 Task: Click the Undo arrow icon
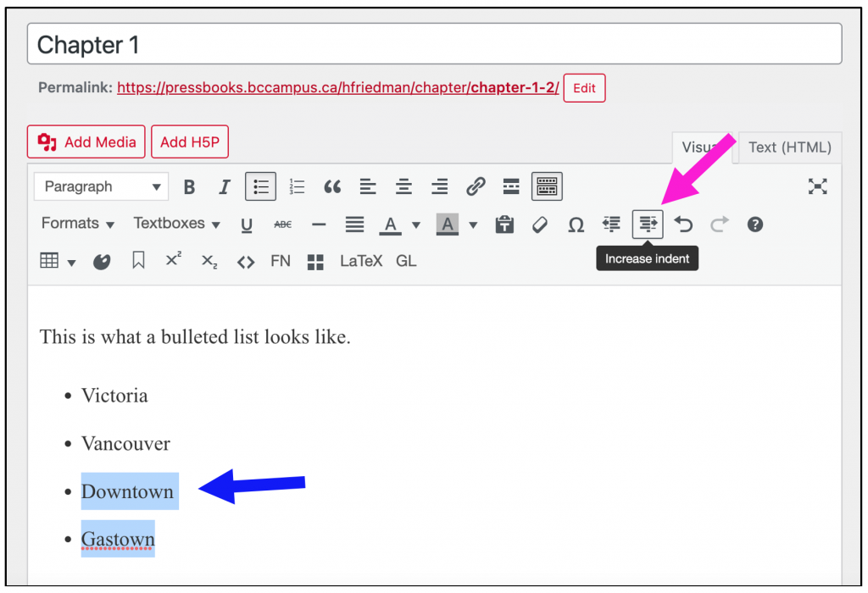tap(683, 224)
